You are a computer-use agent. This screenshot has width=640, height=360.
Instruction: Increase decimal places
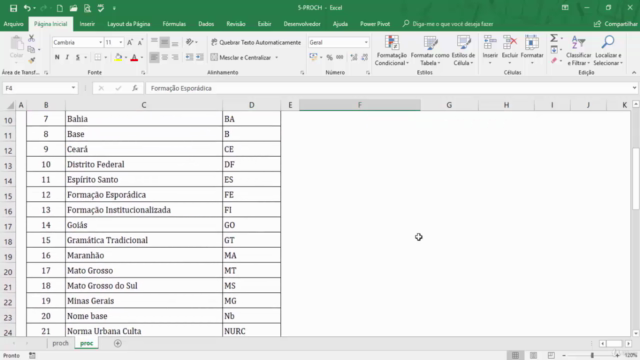(x=354, y=58)
